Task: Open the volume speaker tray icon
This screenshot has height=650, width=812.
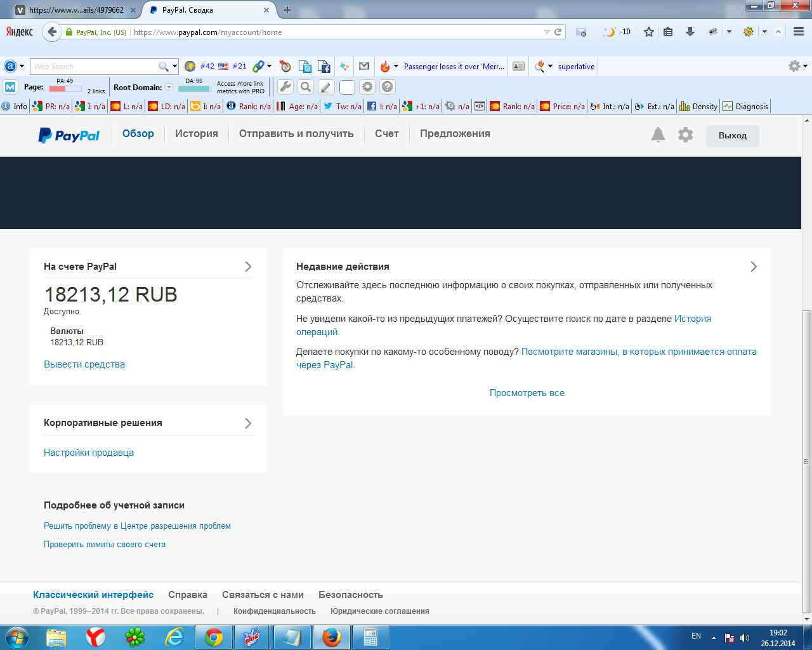Action: click(745, 638)
